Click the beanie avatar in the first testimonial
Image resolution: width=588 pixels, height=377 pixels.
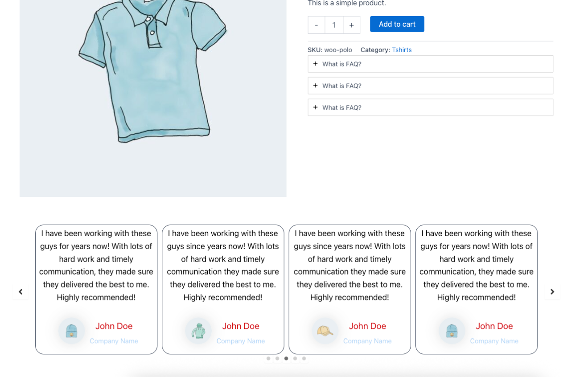pos(71,331)
